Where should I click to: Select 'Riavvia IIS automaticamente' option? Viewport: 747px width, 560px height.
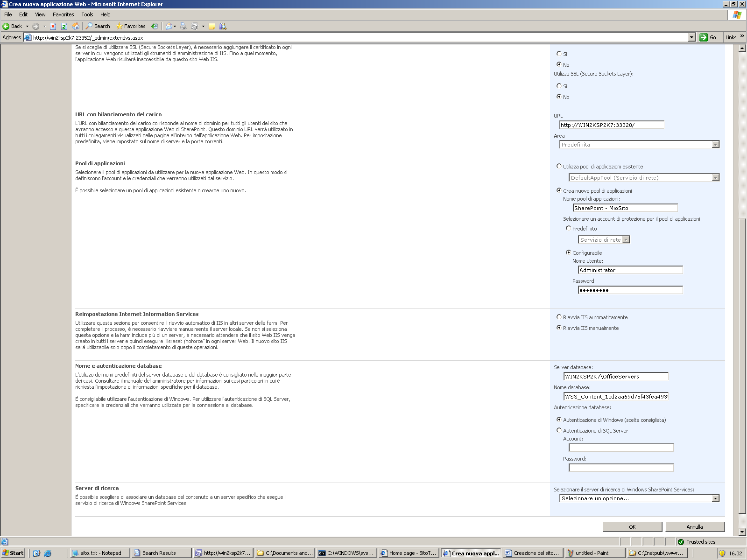[x=559, y=317]
